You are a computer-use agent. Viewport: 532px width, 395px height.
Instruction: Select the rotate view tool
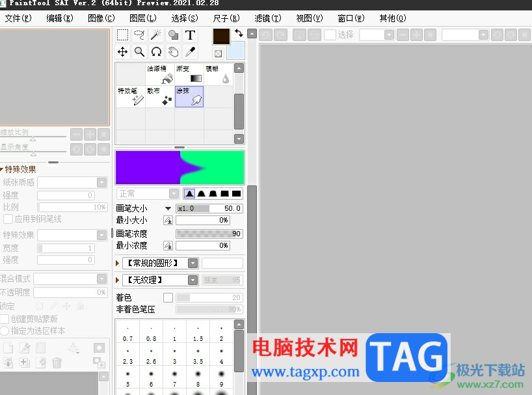click(x=156, y=51)
